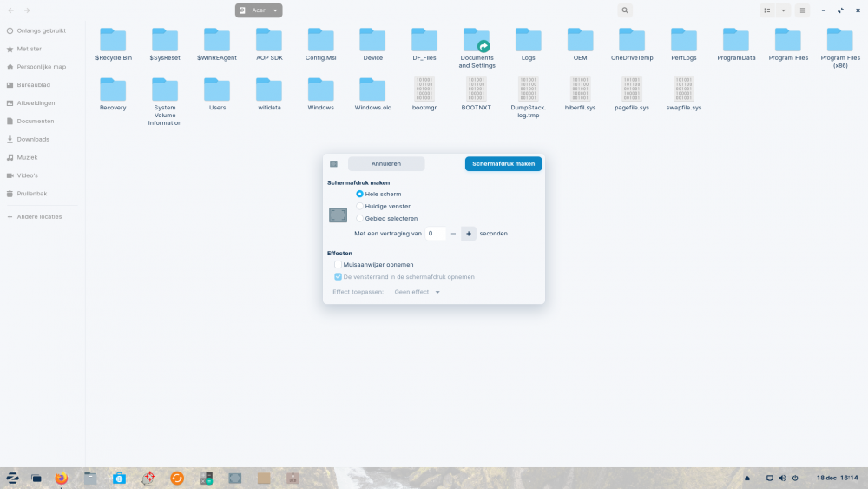The image size is (868, 489).
Task: Open the clock showing 18 dec 16:14
Action: coord(837,478)
